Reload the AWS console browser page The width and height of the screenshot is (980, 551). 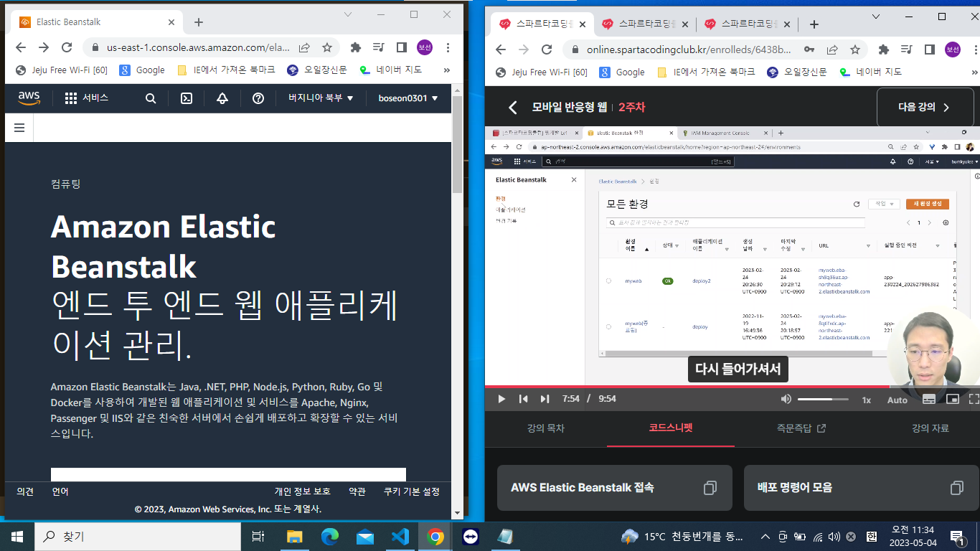(67, 47)
